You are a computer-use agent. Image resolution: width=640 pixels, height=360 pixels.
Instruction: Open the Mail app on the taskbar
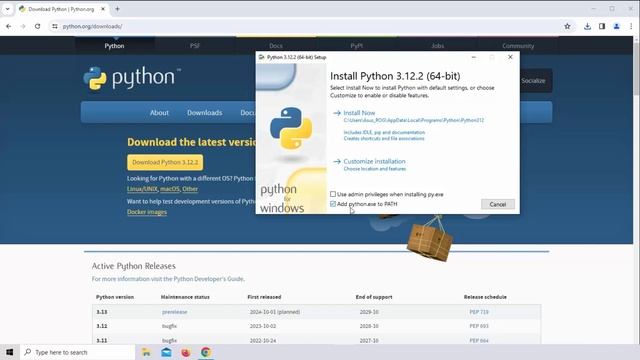point(166,352)
